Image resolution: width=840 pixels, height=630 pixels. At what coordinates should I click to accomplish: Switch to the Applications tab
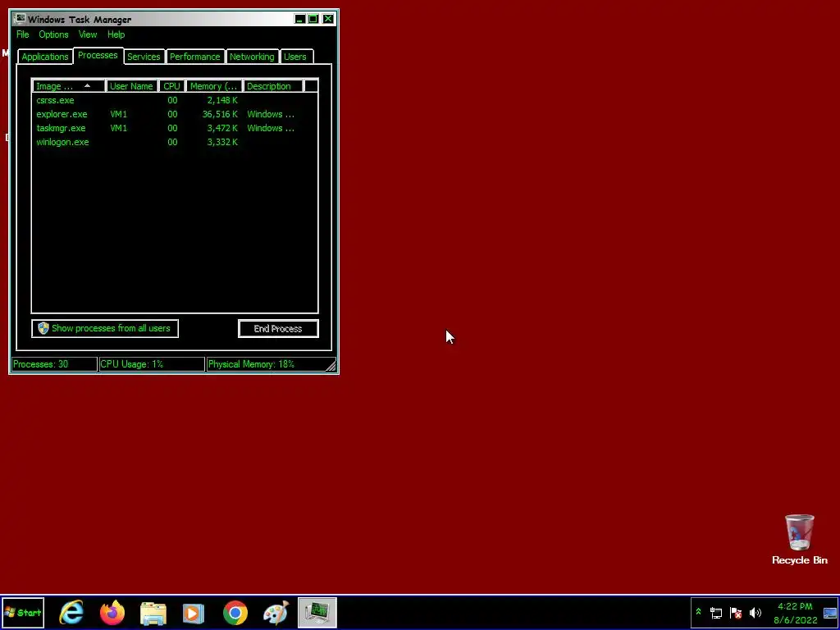click(x=45, y=57)
